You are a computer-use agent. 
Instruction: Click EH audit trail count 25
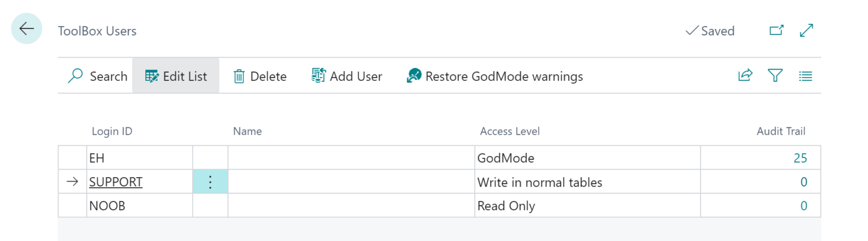click(800, 158)
